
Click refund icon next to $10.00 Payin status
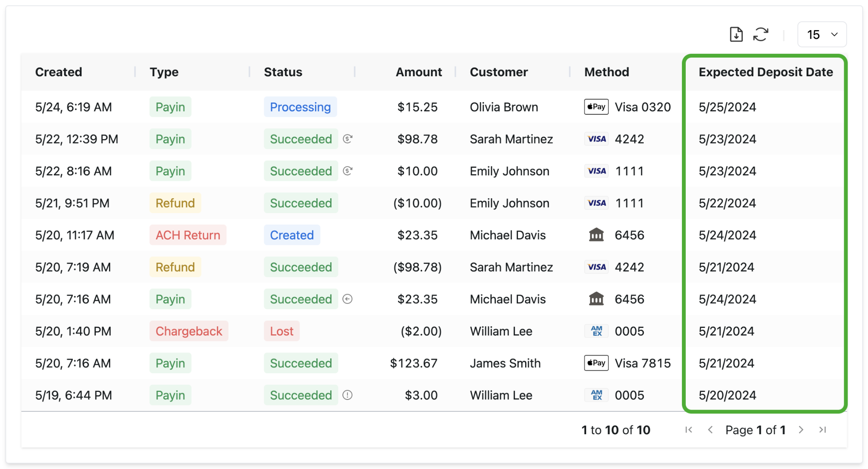tap(348, 171)
